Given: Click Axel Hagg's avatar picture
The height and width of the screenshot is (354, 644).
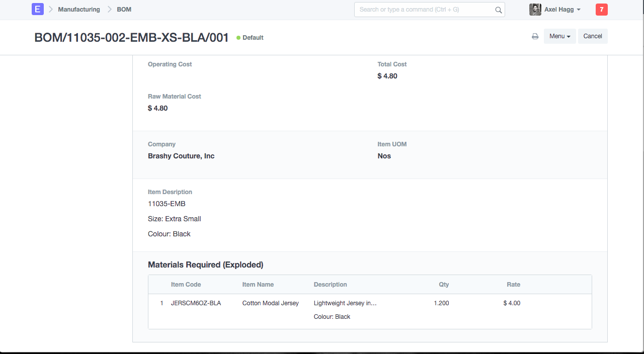Looking at the screenshot, I should pos(535,10).
